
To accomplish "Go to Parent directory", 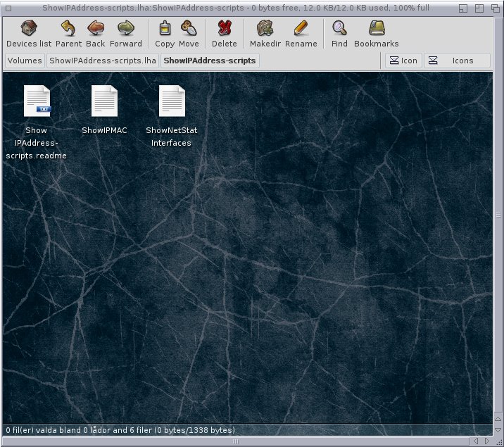I will coord(68,34).
